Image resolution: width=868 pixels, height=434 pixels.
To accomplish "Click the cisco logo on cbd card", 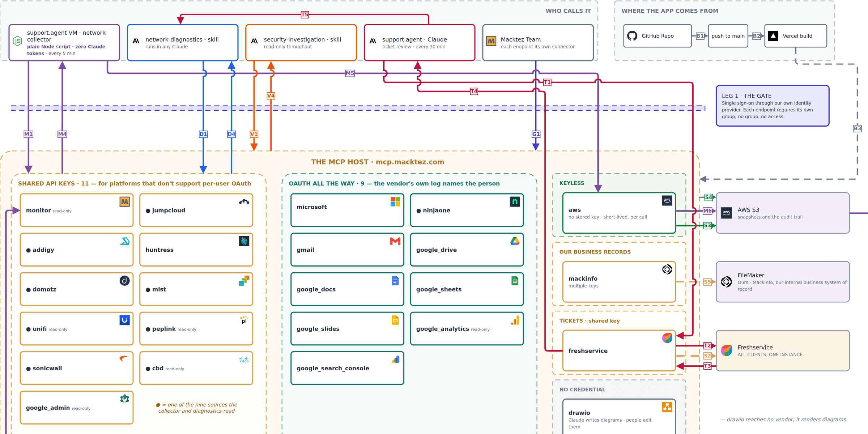I will point(244,360).
